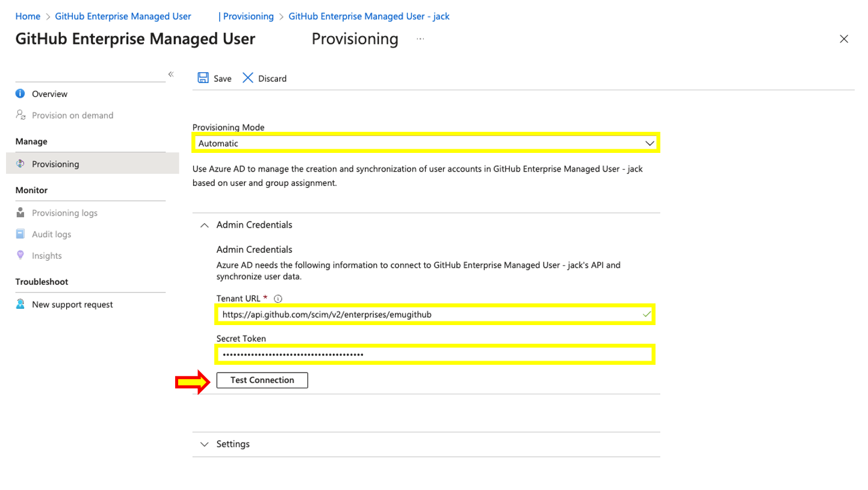This screenshot has width=868, height=490.
Task: Click the Tenant URL info icon
Action: pos(278,299)
